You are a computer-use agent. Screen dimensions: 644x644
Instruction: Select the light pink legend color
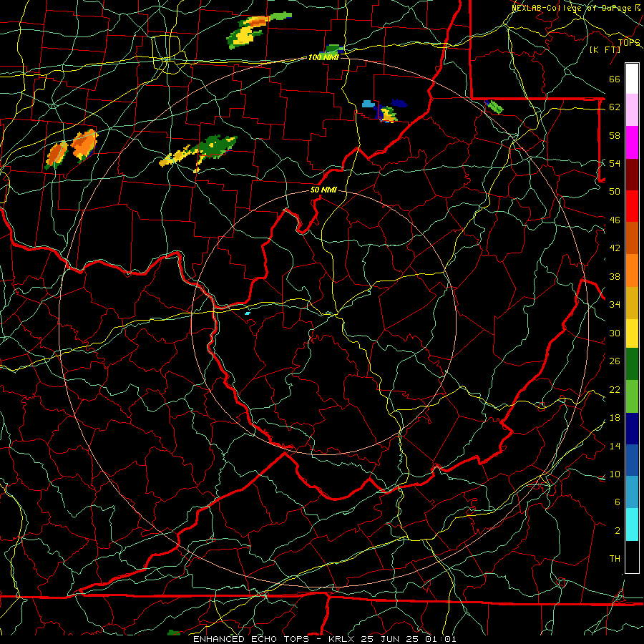pyautogui.click(x=632, y=110)
